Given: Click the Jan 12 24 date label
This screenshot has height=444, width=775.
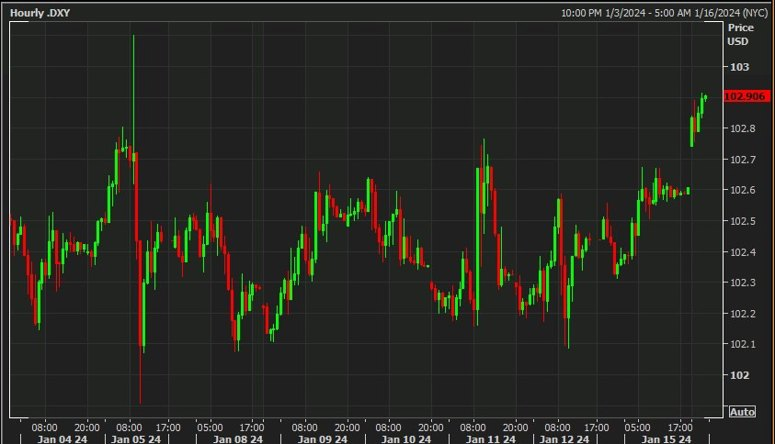Looking at the screenshot, I should [564, 439].
